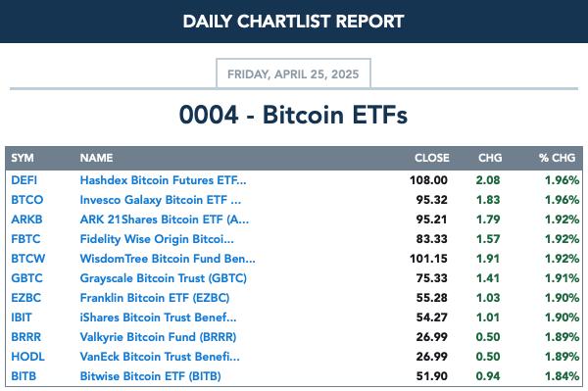Image resolution: width=588 pixels, height=391 pixels.
Task: Open Hashdex Bitcoin Futures ETF name link
Action: tap(163, 180)
